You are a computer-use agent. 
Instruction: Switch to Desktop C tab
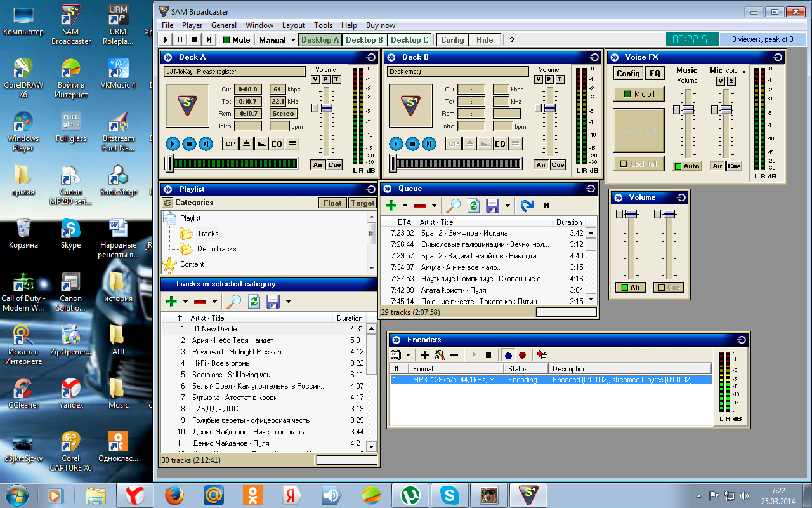[x=410, y=39]
